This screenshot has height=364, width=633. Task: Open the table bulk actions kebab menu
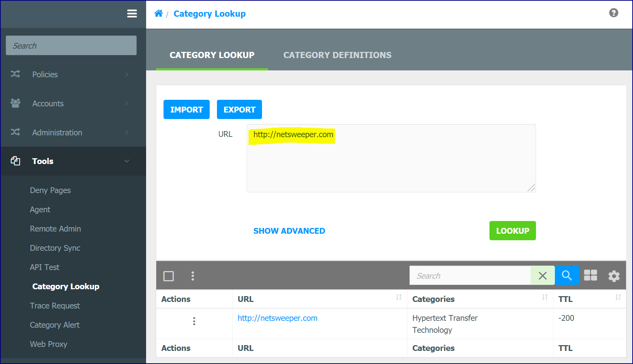(x=193, y=276)
